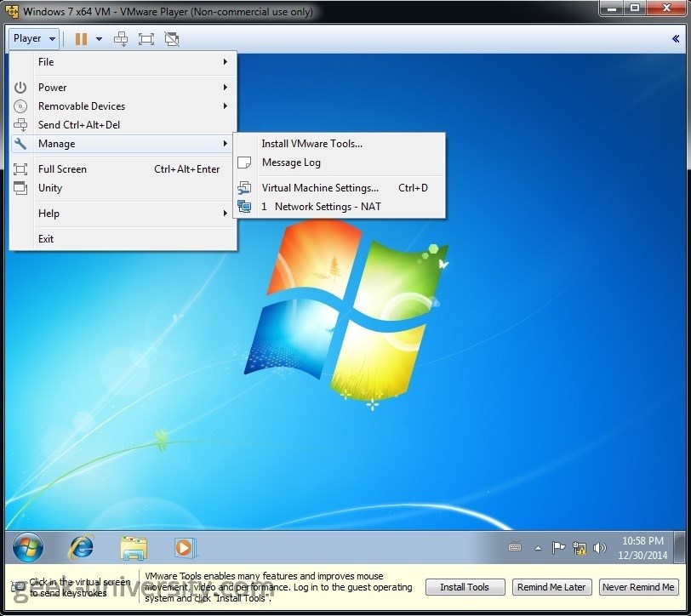
Task: Open the File submenu
Action: 123,62
